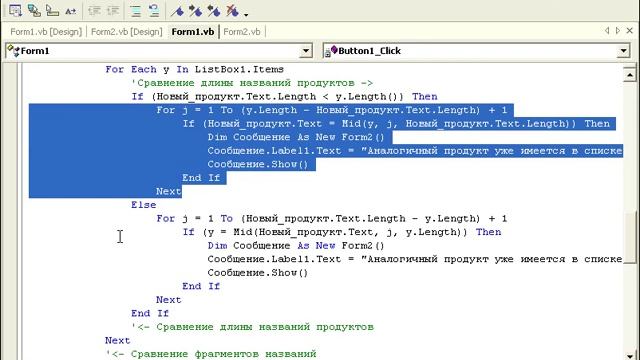Click unhighlighted 'Dim Сообщение As New Form2()' line
Image resolution: width=640 pixels, height=360 pixels.
pyautogui.click(x=296, y=245)
